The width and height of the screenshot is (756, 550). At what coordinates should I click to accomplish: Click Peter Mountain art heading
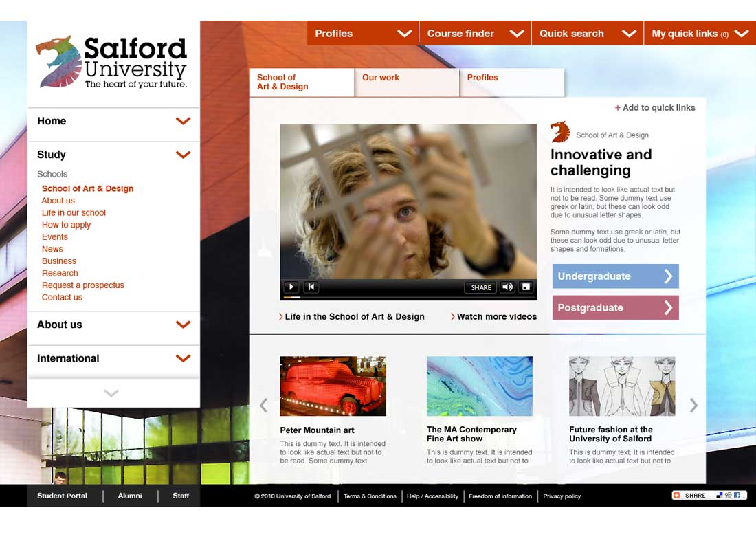tap(318, 430)
